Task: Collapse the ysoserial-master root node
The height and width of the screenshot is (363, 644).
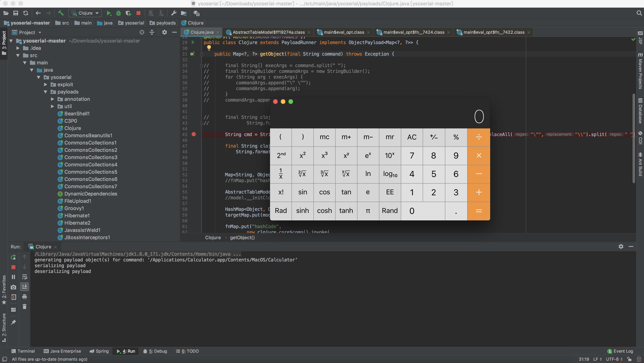Action: click(11, 41)
